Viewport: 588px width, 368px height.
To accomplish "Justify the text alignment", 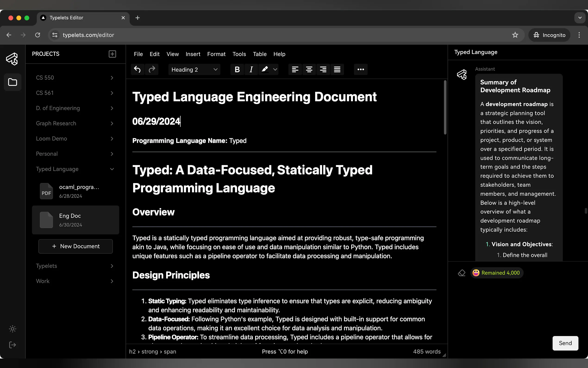I will click(337, 70).
